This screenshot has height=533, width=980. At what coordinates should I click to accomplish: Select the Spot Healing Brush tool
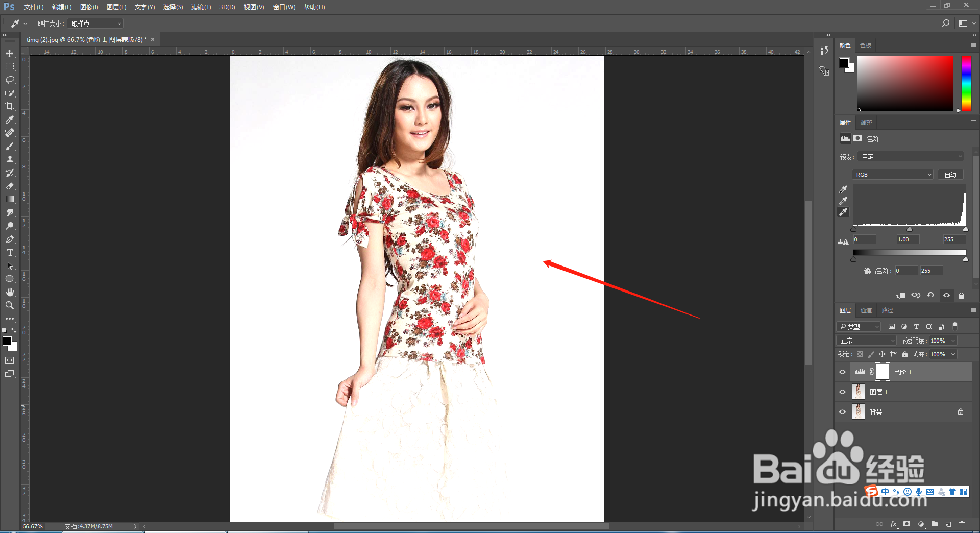click(x=10, y=133)
